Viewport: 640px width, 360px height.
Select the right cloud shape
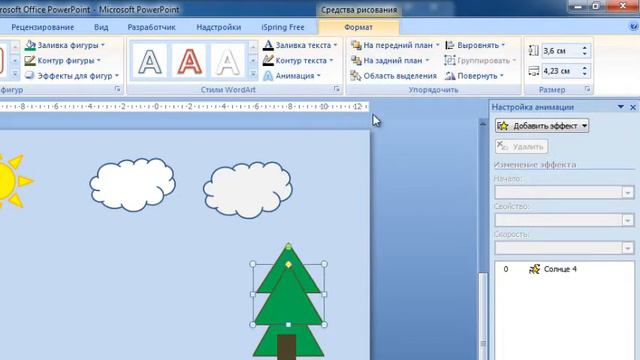248,190
